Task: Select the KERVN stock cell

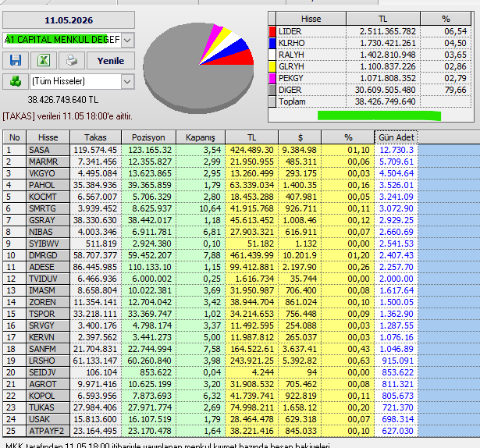Action: point(48,337)
